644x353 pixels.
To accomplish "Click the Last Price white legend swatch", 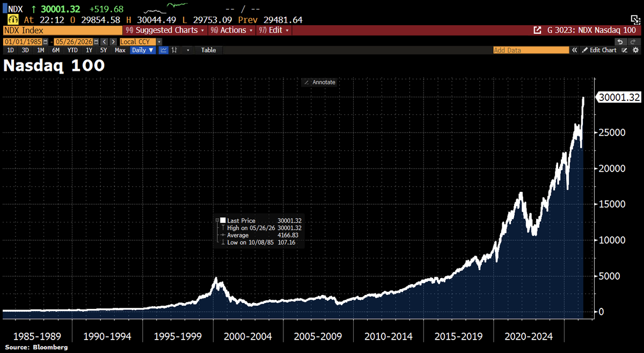I will coord(223,220).
